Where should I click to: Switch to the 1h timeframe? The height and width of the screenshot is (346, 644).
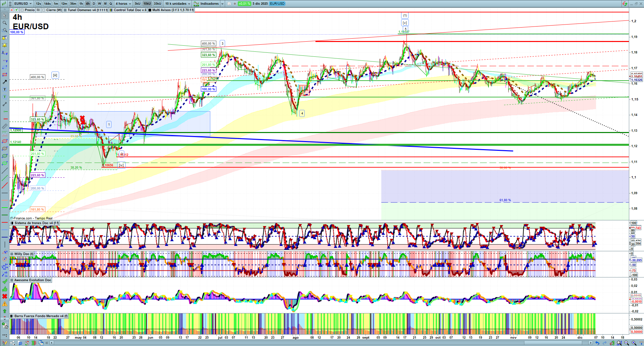coord(81,4)
